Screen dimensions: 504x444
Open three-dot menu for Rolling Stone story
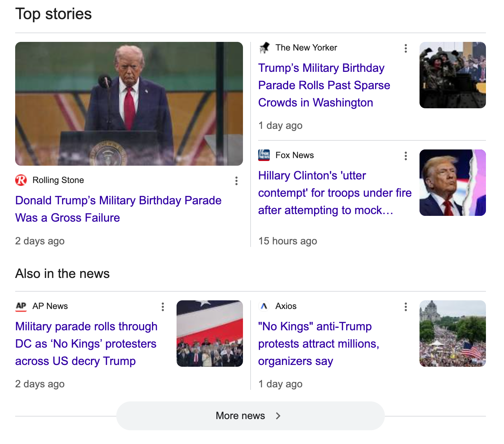[x=236, y=181]
